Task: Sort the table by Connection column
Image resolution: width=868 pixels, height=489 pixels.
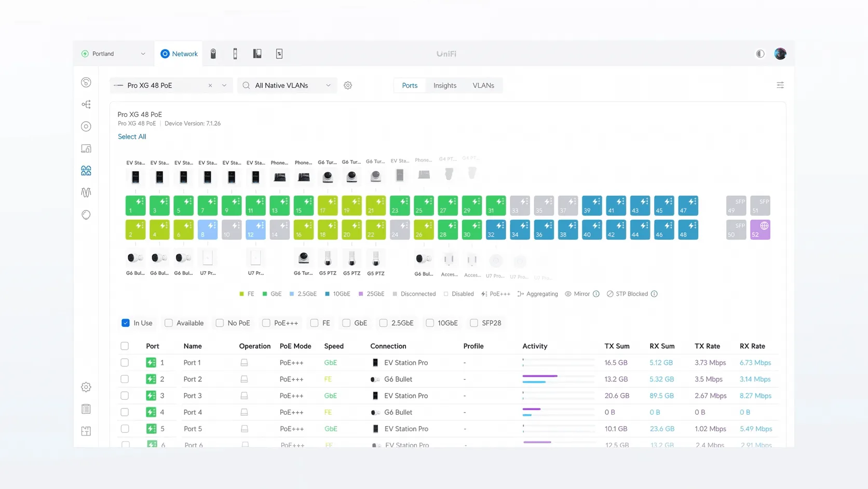Action: (x=388, y=346)
